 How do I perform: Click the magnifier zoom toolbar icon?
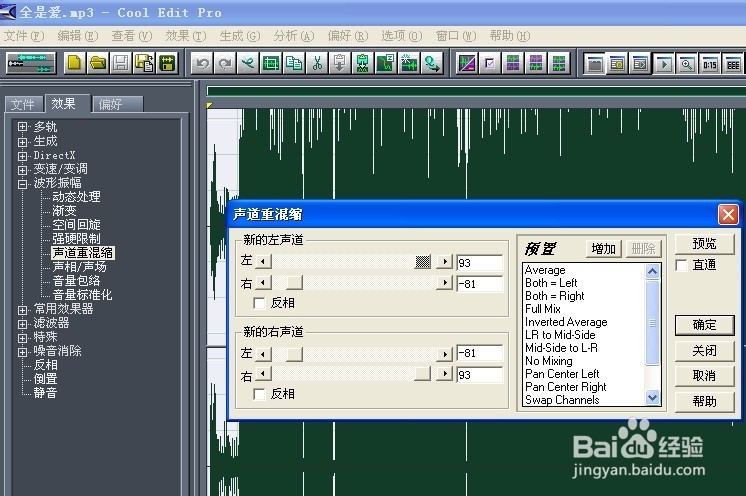(687, 64)
